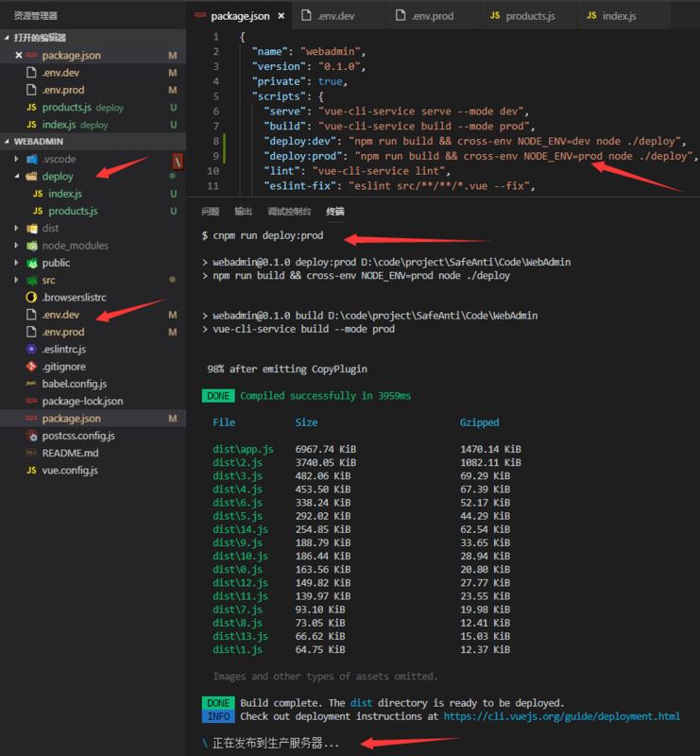Screen dimensions: 700x756
Task: Click the node_modules folder icon
Action: tap(32, 246)
